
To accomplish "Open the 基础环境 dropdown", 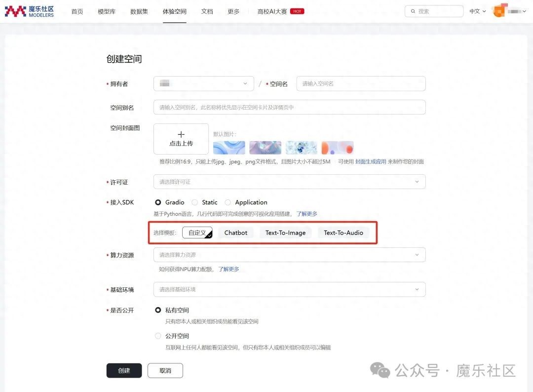I will coord(289,289).
